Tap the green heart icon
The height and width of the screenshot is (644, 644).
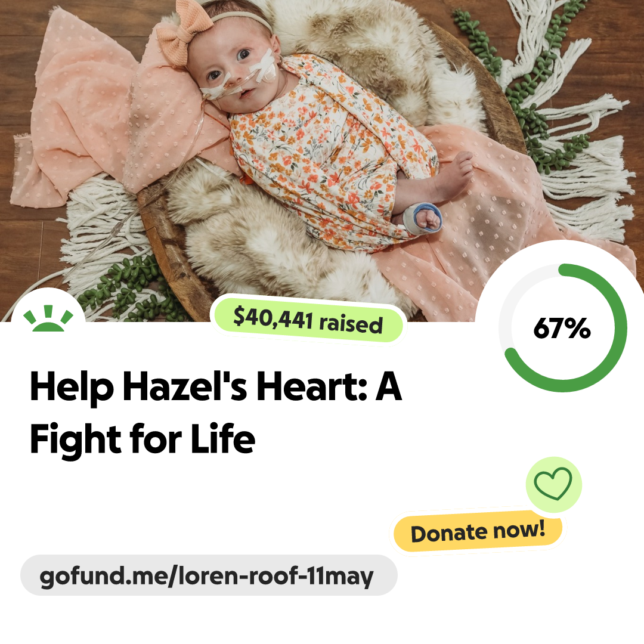[553, 484]
